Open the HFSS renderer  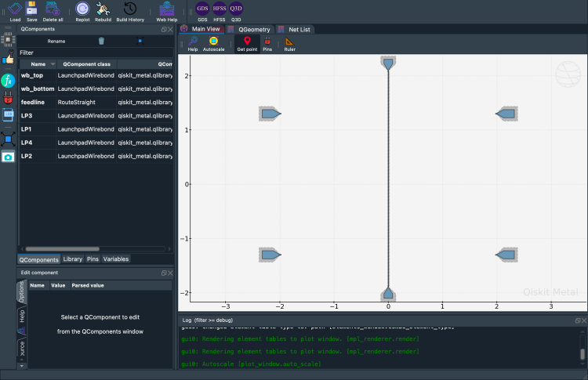220,12
